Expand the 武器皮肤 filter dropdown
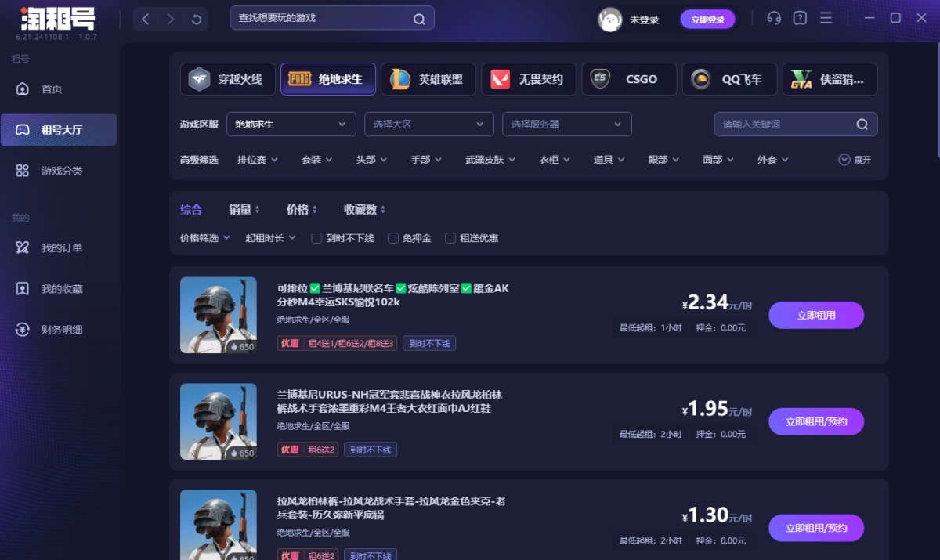The image size is (940, 560). (x=490, y=160)
